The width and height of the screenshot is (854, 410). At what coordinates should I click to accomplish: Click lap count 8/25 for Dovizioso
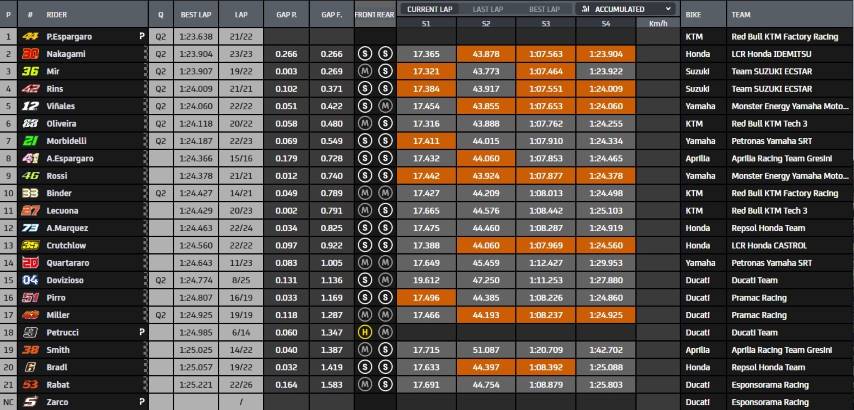[x=241, y=280]
